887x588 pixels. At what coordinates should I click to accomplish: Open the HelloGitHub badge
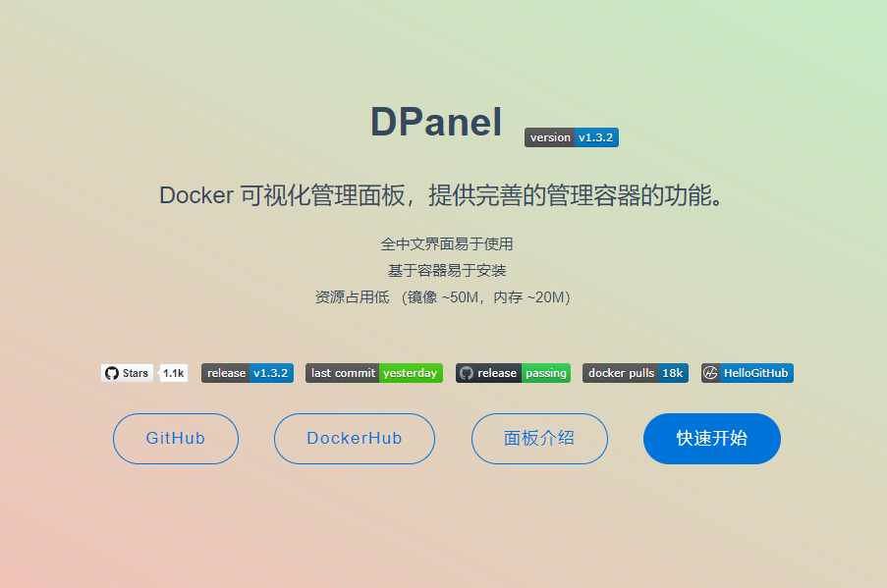point(748,373)
